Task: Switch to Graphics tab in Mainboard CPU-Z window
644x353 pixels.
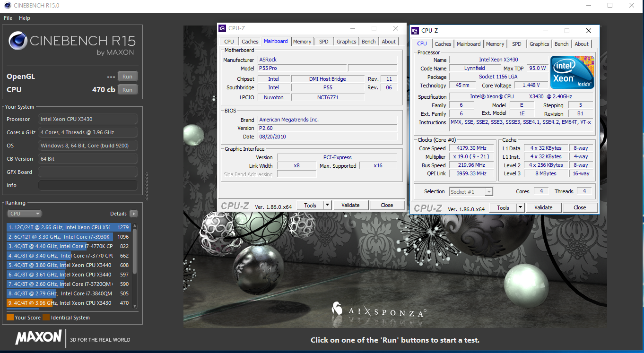Action: pos(347,42)
